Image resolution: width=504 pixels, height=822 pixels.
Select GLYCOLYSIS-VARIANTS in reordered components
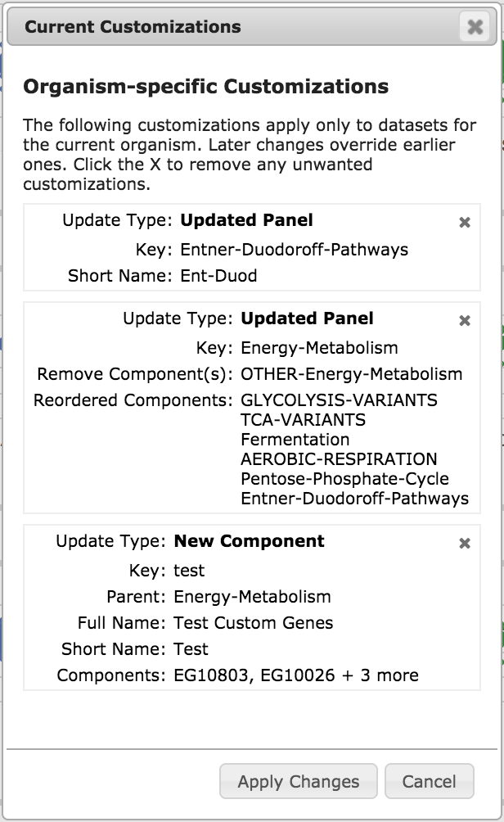coord(339,400)
